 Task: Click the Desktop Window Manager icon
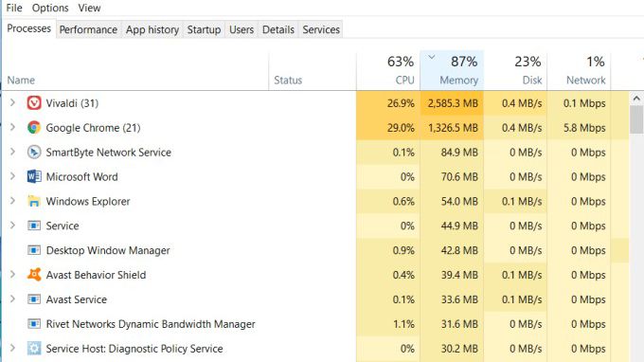point(34,250)
